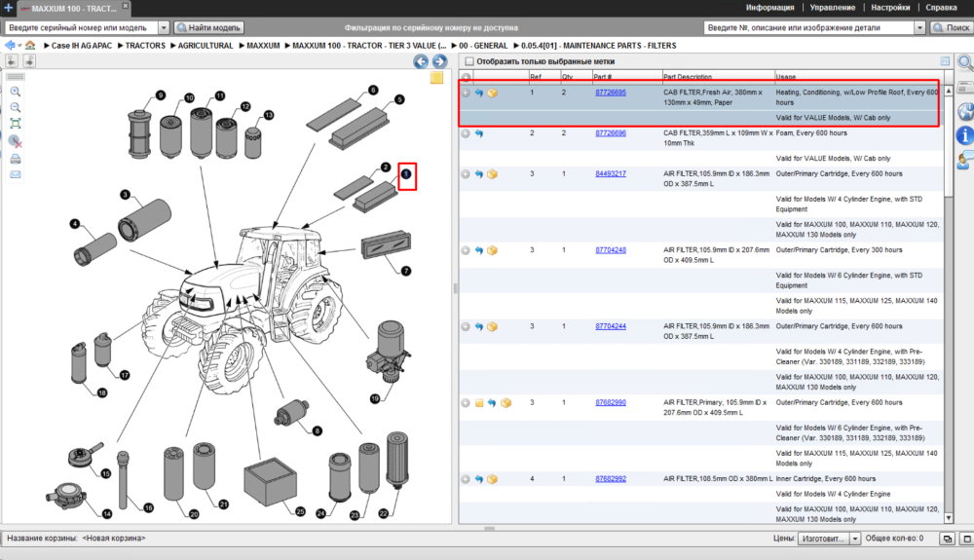Select callout 19 on the tractor diagram
The height and width of the screenshot is (560, 974).
point(375,398)
